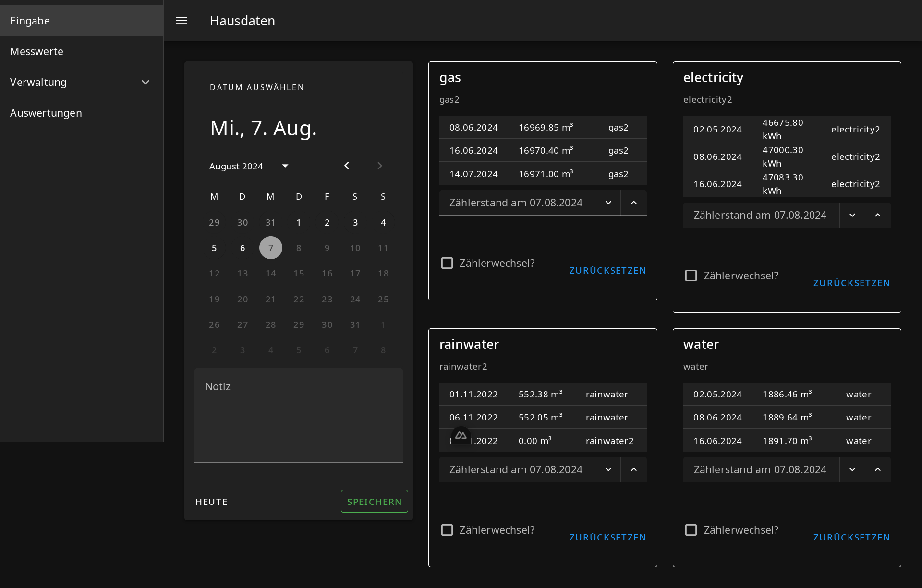
Task: Go to previous month in calendar
Action: click(x=347, y=166)
